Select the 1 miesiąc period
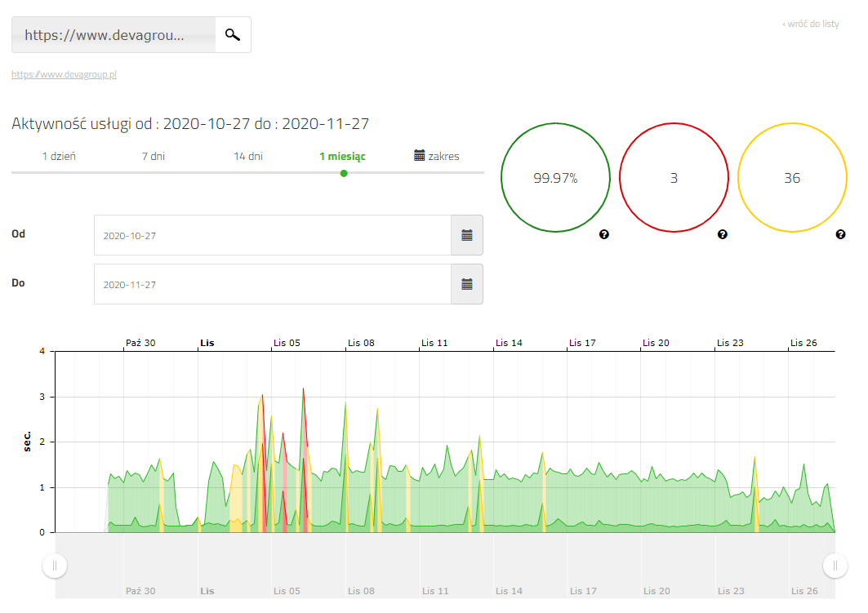Viewport: 868px width, 613px height. 342,156
